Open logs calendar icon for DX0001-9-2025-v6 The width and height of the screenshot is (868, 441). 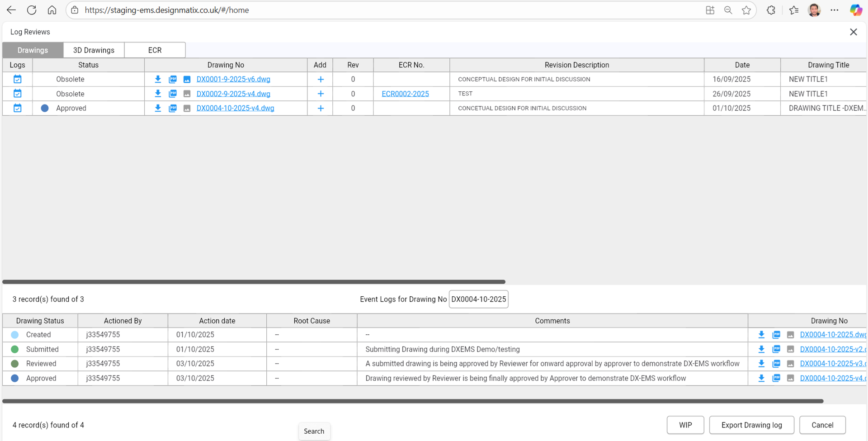tap(18, 79)
